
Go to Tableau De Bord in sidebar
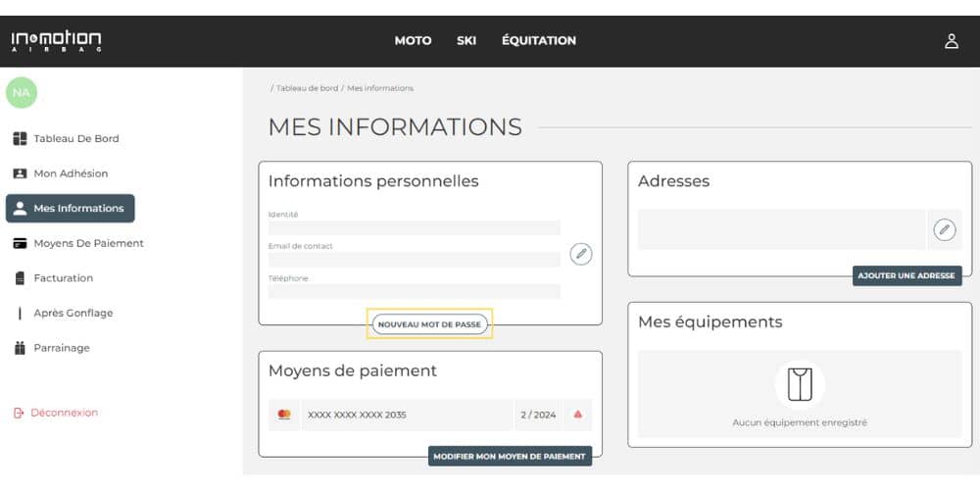coord(76,138)
